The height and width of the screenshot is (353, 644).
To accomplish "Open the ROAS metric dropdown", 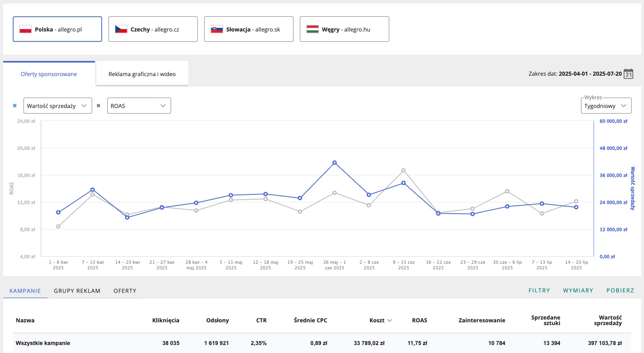I will pyautogui.click(x=139, y=106).
